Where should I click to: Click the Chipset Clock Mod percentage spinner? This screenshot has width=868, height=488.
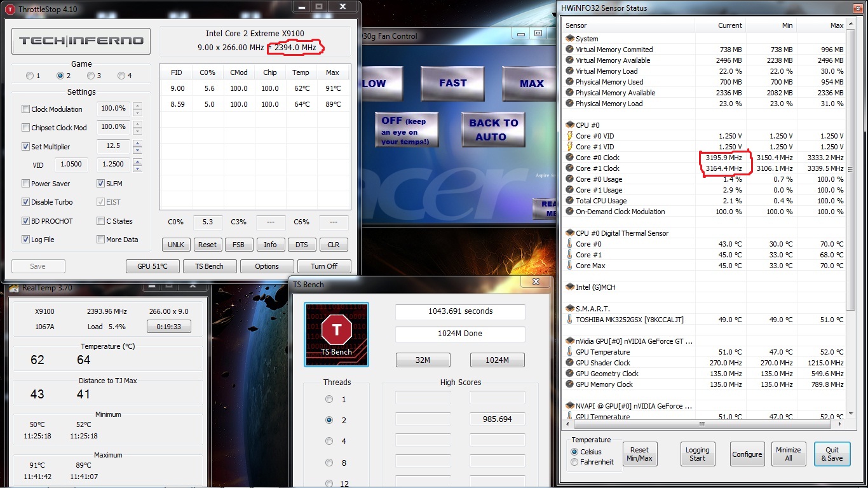point(137,127)
